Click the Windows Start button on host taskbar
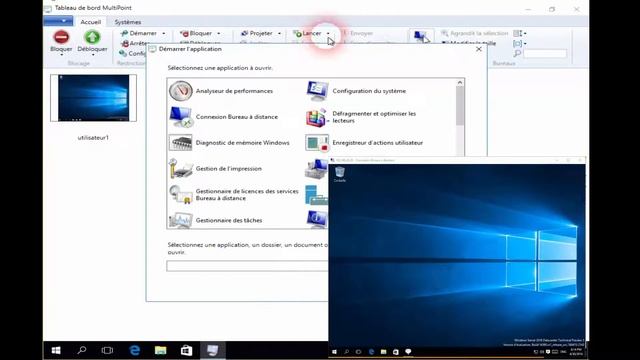The width and height of the screenshot is (640, 360). pyautogui.click(x=56, y=350)
